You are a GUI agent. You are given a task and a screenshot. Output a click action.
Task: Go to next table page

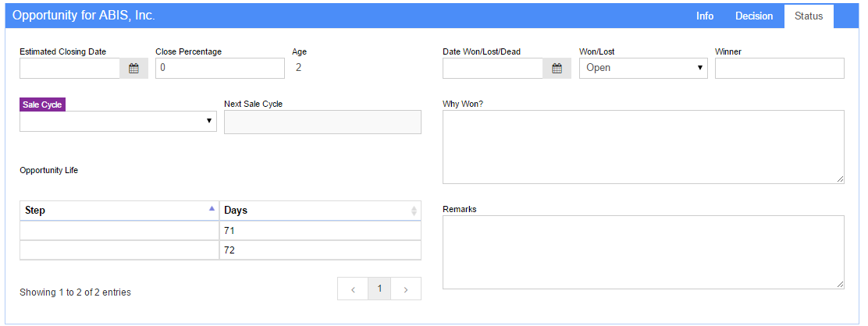[406, 289]
